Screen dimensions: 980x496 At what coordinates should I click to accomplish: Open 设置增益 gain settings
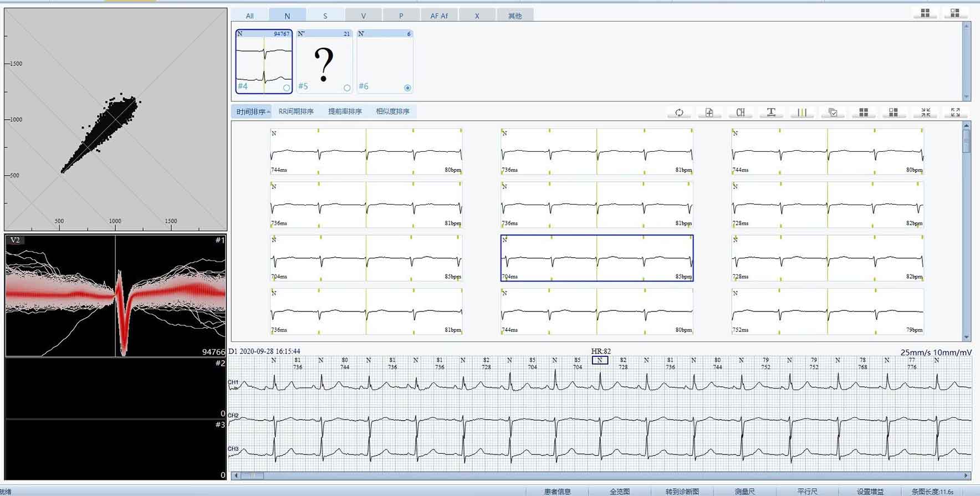click(x=870, y=491)
